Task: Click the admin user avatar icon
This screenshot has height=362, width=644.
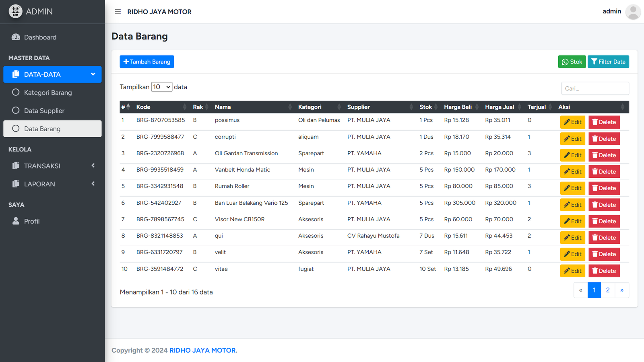Action: click(633, 12)
